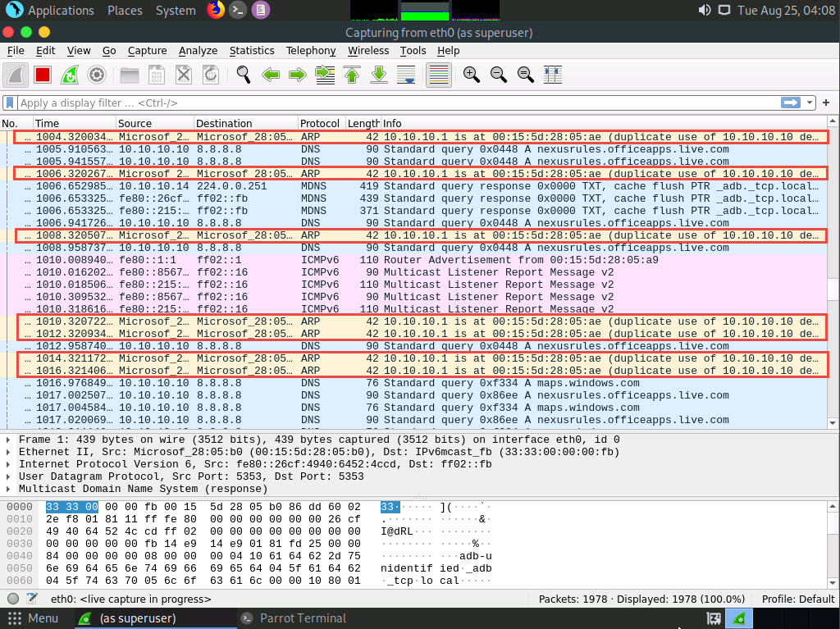Screen dimensions: 840x629
Task: Stop the running capture with red square
Action: click(43, 75)
